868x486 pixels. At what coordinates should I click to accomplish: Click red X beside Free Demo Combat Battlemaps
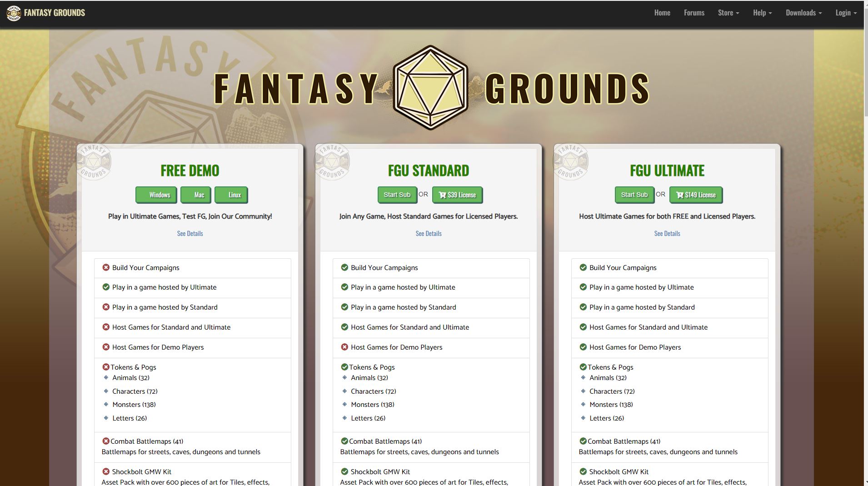(x=106, y=441)
